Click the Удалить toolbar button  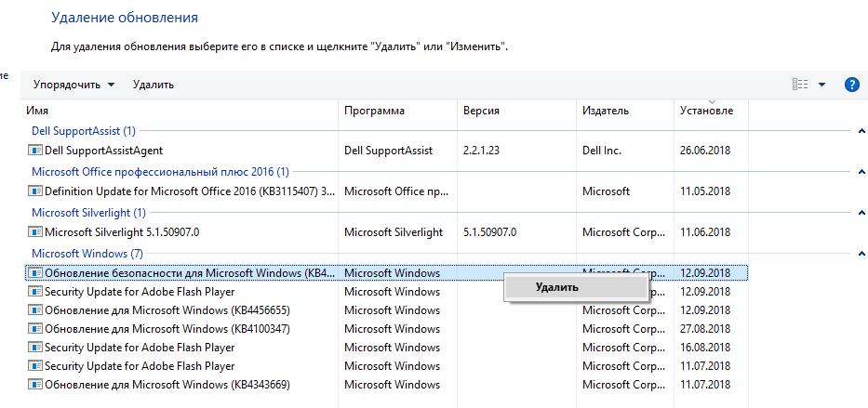pos(154,85)
